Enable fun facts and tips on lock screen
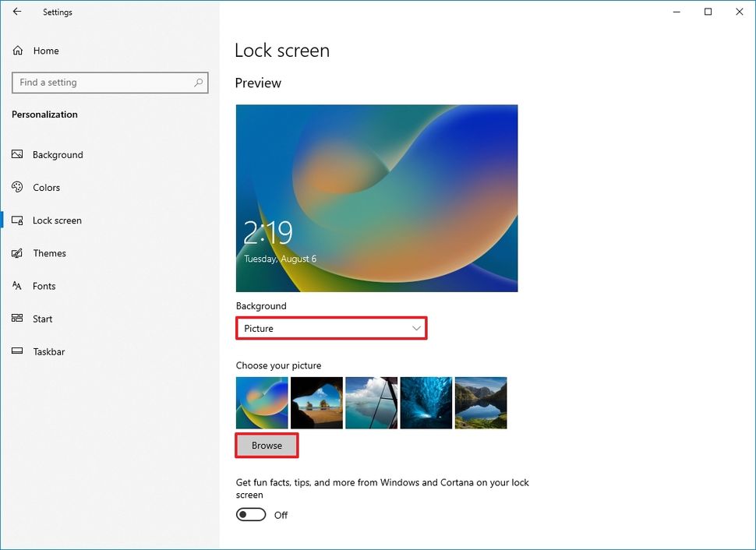The width and height of the screenshot is (756, 550). [x=251, y=514]
